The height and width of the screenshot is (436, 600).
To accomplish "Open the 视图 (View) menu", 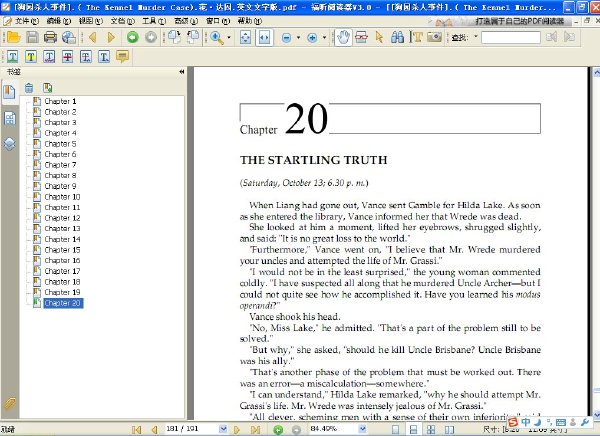I will click(91, 21).
